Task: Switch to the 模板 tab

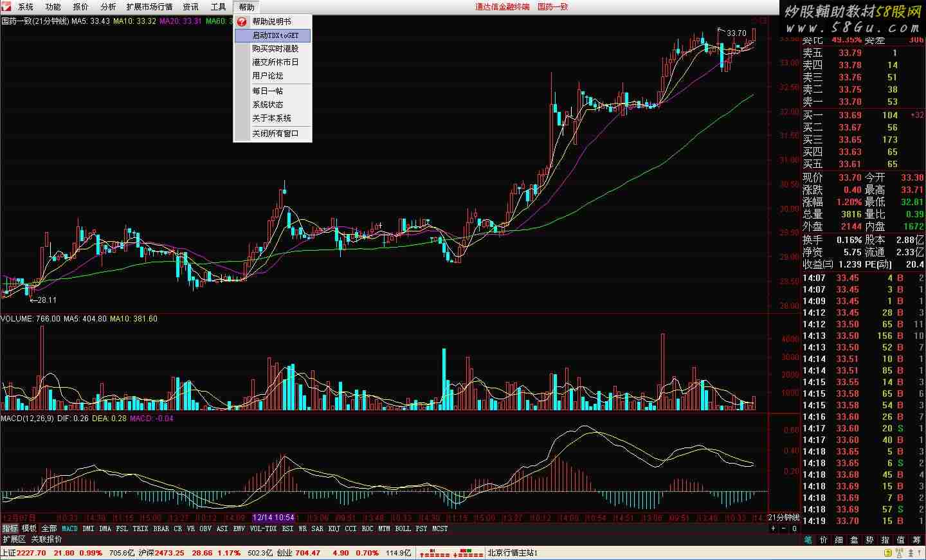Action: 29,528
